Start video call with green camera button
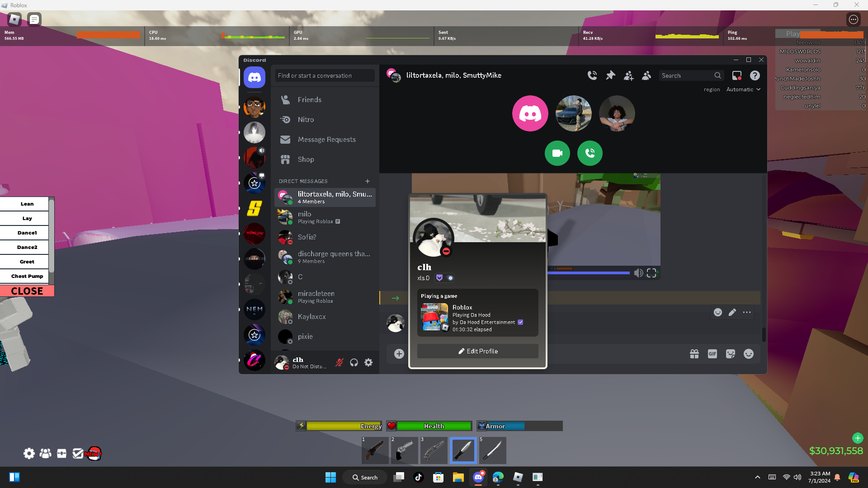 (557, 153)
